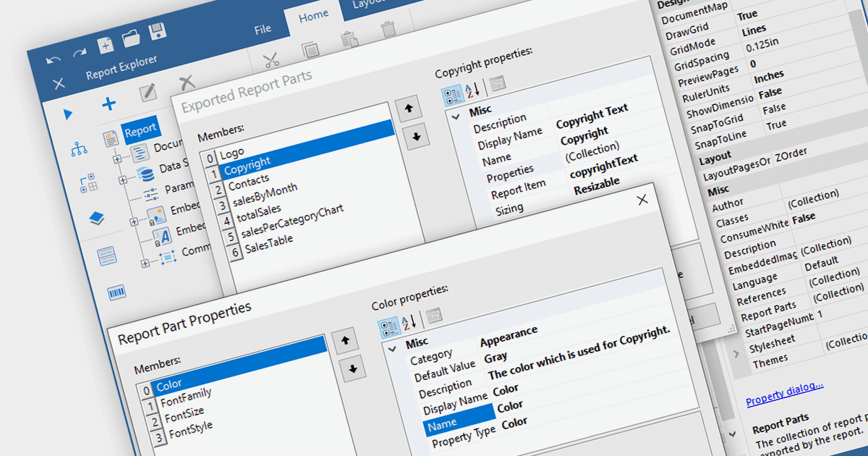Click the Cut scissors icon
Screen dimensions: 868x456
[x=271, y=61]
